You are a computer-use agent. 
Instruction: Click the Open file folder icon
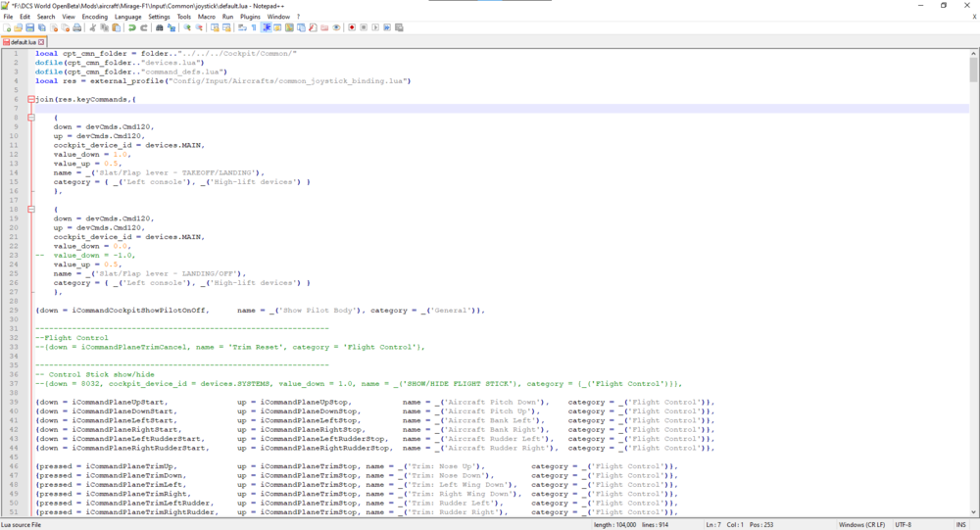click(x=18, y=27)
